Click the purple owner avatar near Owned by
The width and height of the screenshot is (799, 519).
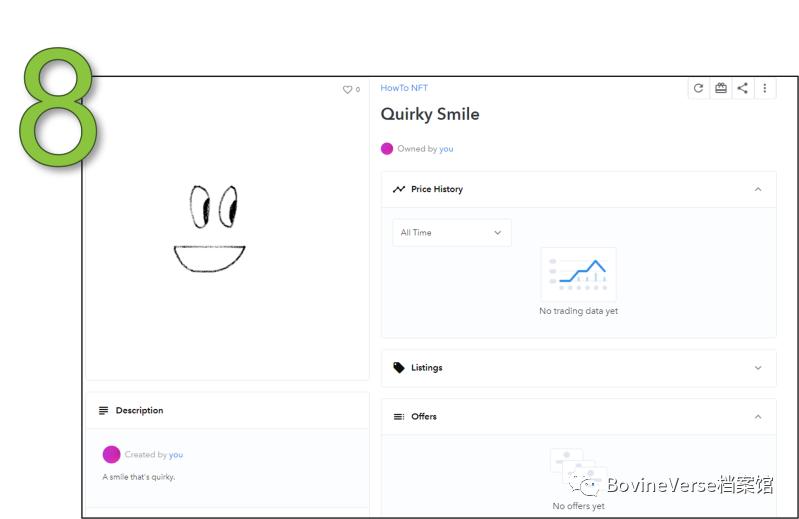387,149
